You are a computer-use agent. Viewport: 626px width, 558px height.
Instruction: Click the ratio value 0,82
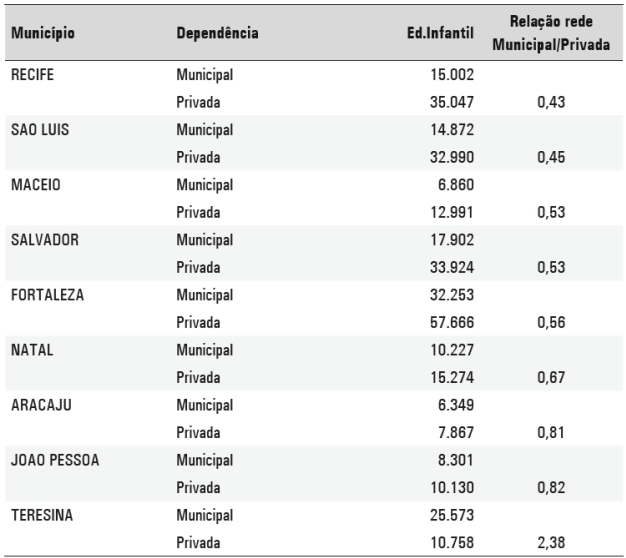coord(552,487)
